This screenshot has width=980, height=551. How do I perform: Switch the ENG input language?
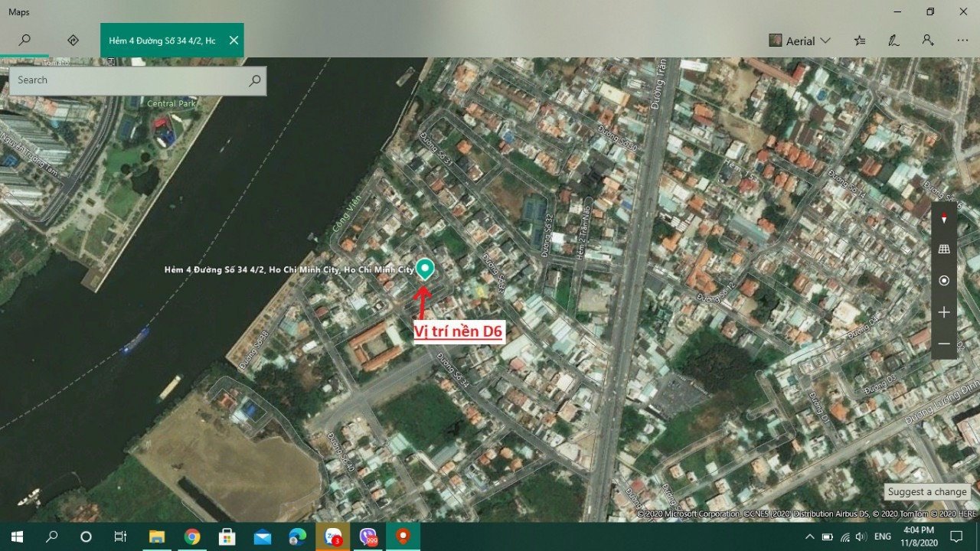883,536
